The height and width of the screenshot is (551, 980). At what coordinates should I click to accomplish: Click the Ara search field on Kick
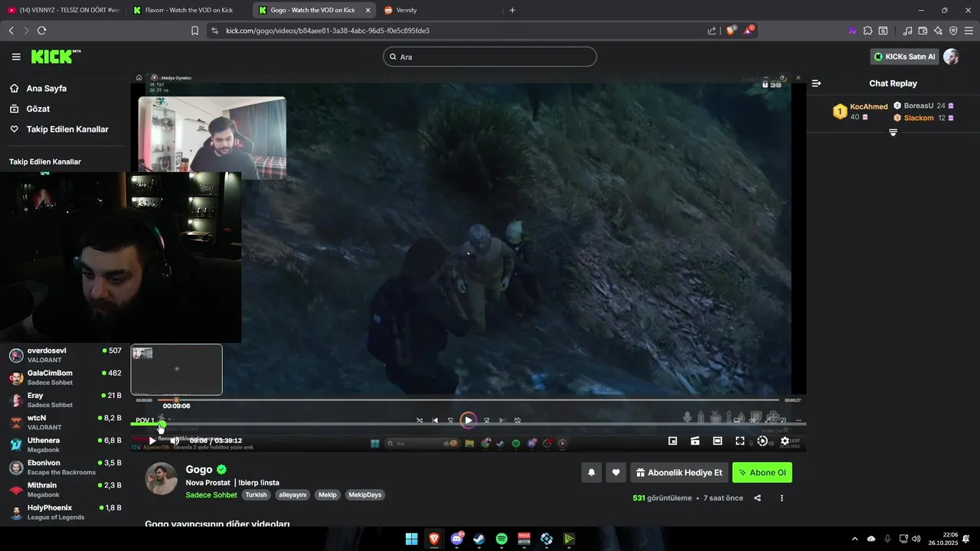(x=490, y=57)
